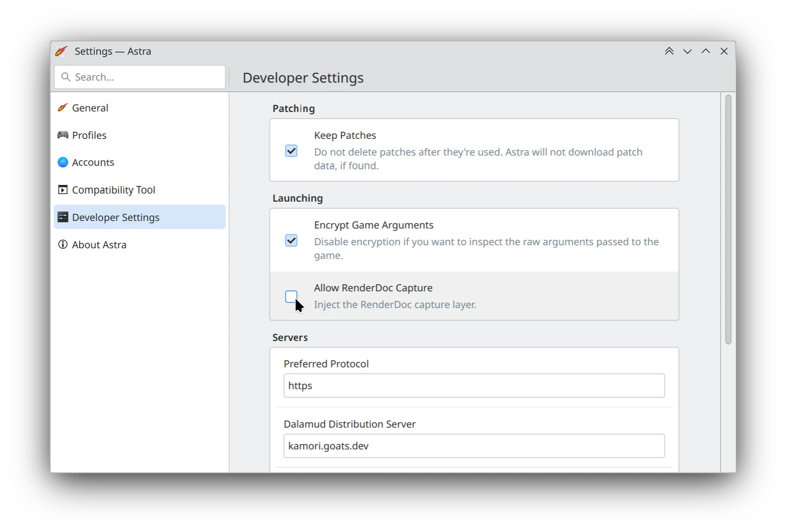Click the Accounts avatar icon

coord(63,162)
